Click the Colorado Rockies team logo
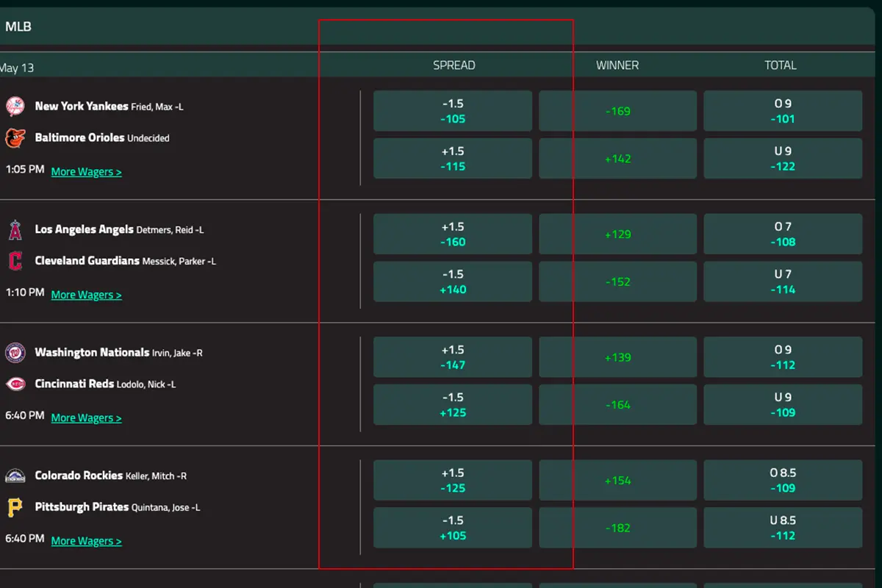 15,476
